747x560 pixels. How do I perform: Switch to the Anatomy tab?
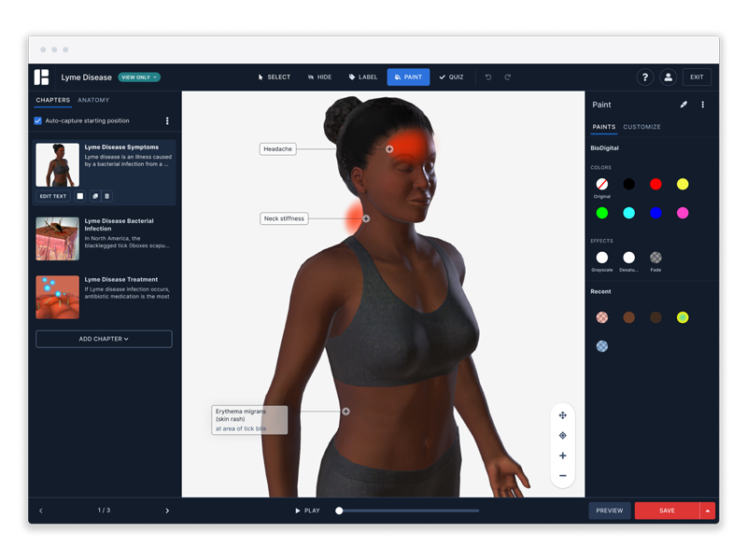click(x=93, y=100)
